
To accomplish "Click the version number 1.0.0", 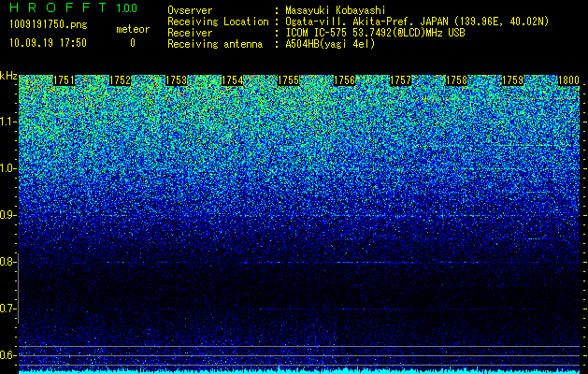I will coord(127,8).
